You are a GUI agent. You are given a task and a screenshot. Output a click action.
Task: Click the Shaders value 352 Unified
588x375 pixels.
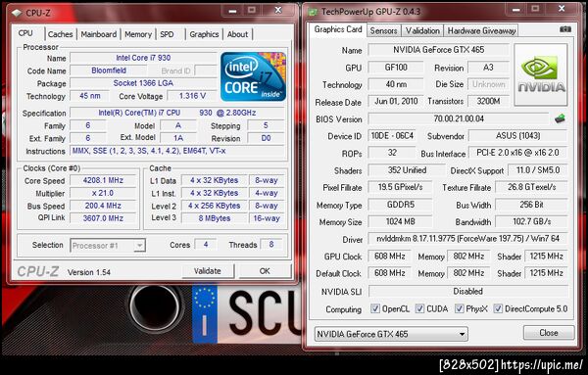(407, 170)
